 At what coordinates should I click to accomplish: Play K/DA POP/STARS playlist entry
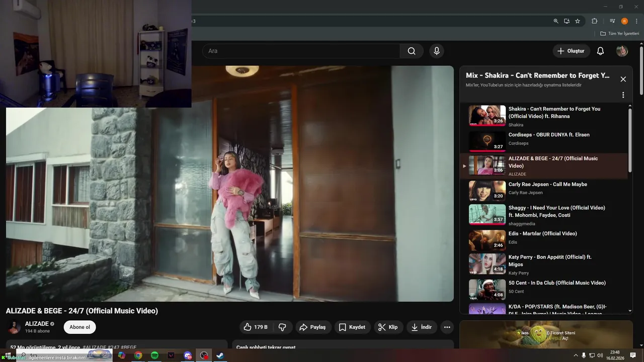[544, 308]
